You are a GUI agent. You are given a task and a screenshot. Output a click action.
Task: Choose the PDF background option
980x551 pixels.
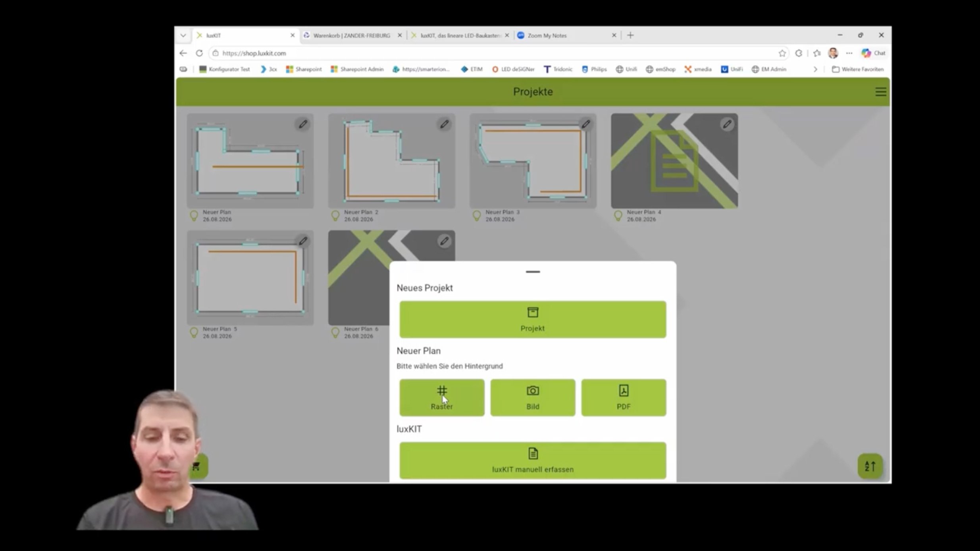point(624,397)
